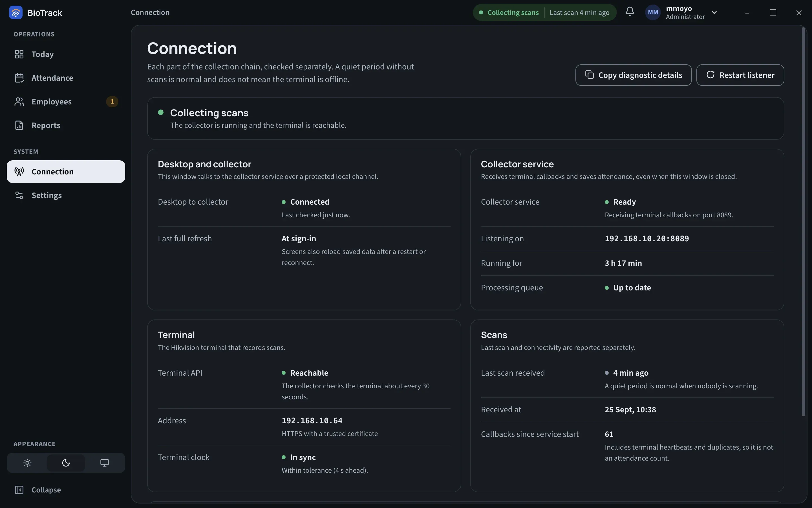Restart the listener

[x=740, y=75]
